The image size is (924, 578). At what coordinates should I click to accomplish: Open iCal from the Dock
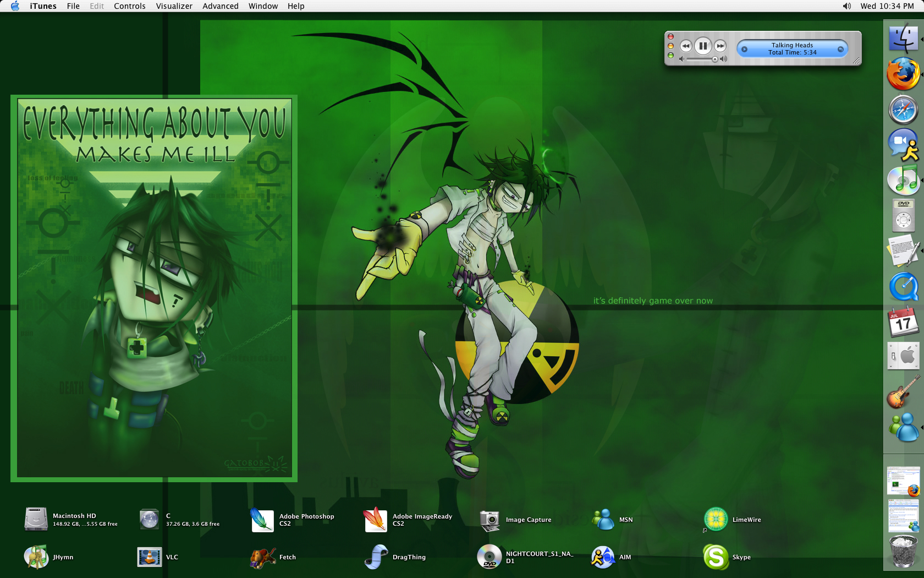(903, 321)
